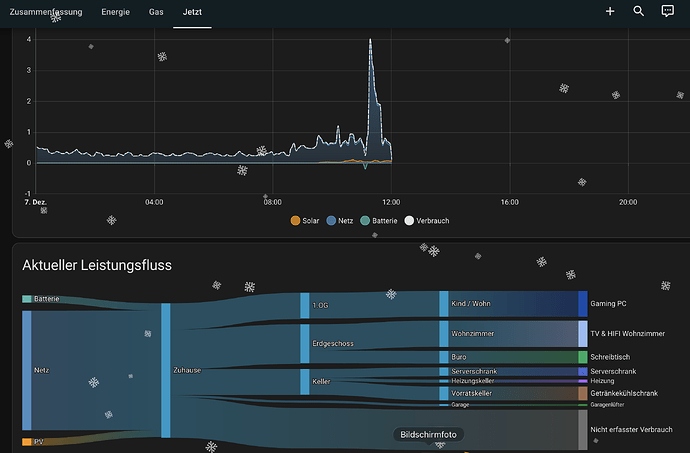Click the Netz source node in flow diagram
This screenshot has height=453, width=690.
coord(27,370)
